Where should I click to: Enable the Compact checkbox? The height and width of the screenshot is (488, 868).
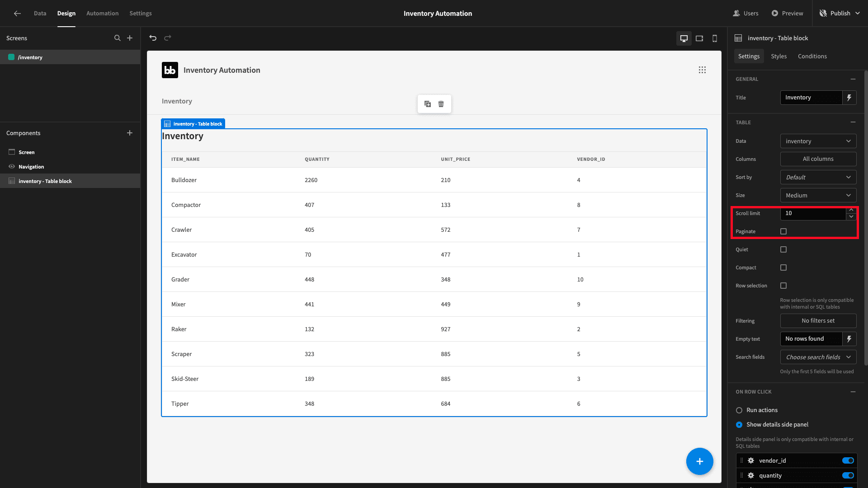[x=783, y=267]
